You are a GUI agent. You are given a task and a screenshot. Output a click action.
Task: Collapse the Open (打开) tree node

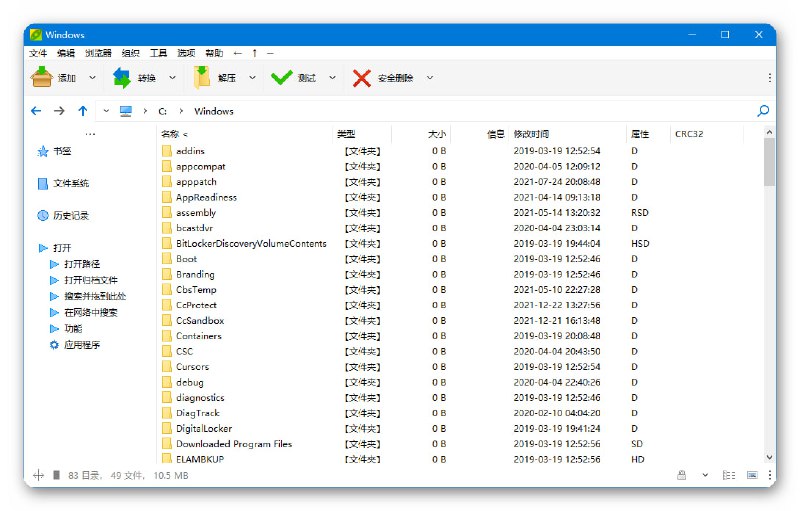(x=43, y=248)
